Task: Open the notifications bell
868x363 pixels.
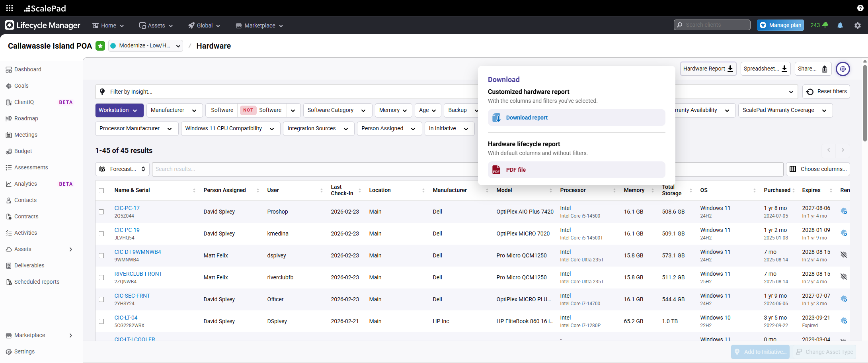Action: [840, 25]
